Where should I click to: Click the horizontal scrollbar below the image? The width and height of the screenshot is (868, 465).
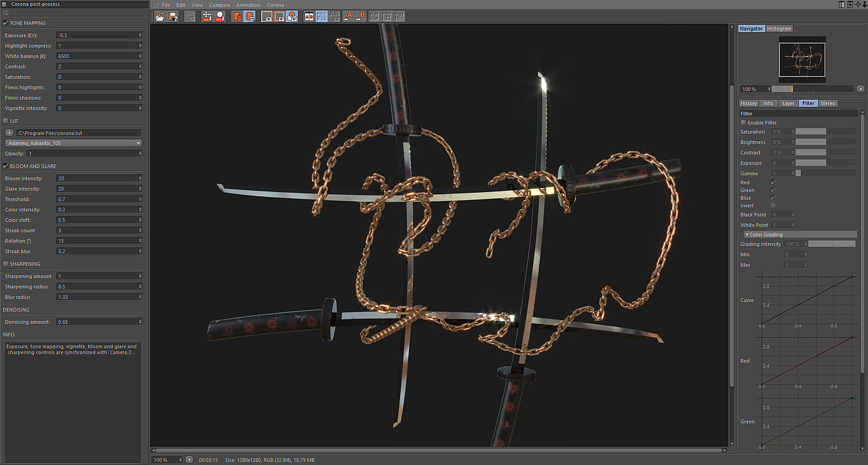click(441, 449)
